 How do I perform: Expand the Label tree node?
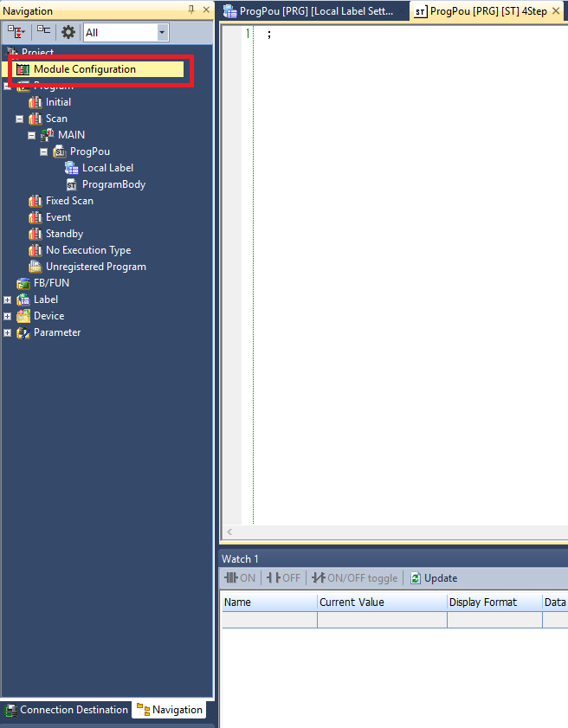[x=8, y=300]
